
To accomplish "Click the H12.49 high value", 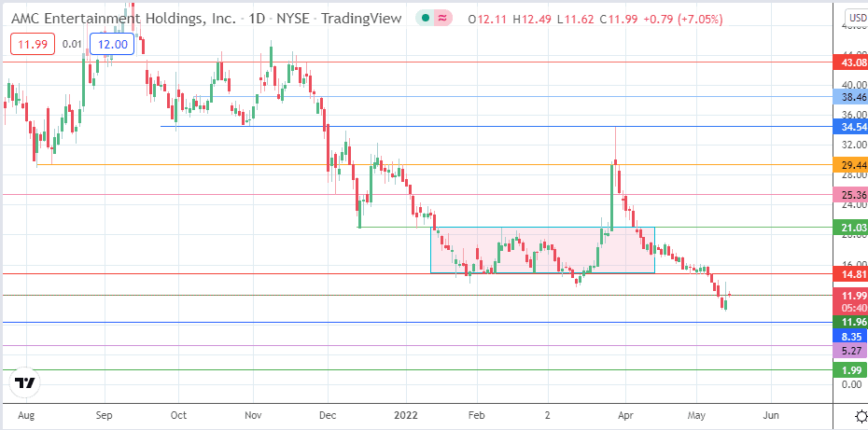I will tap(533, 20).
